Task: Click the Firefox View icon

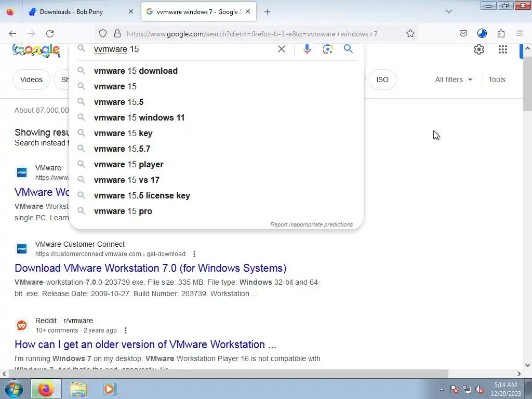Action: pos(10,12)
